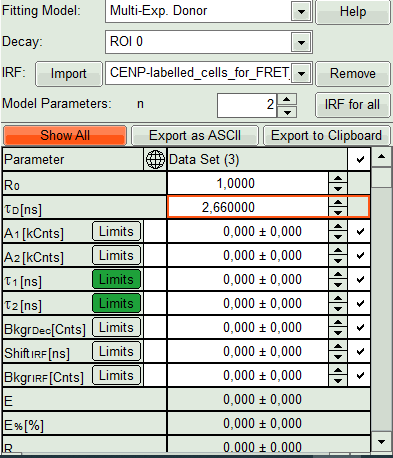393x458 pixels.
Task: Click the up arrow of the A1 [kCnts] spinner
Action: coord(338,226)
